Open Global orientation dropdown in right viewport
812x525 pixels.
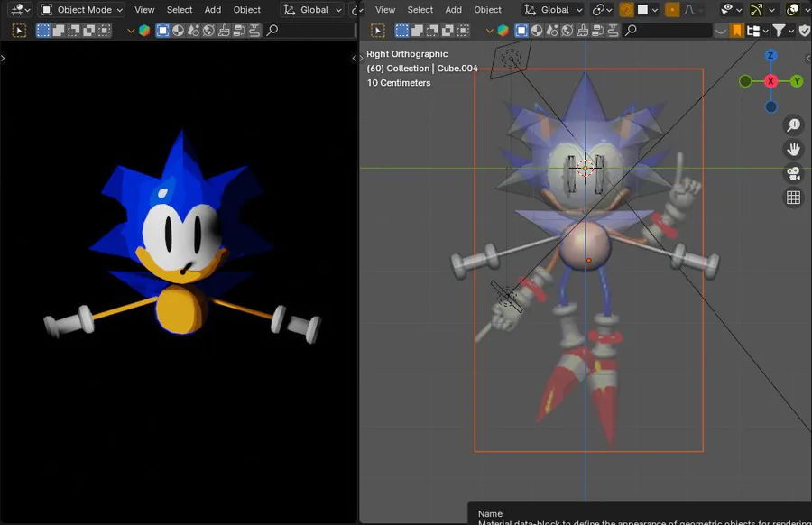pyautogui.click(x=553, y=9)
